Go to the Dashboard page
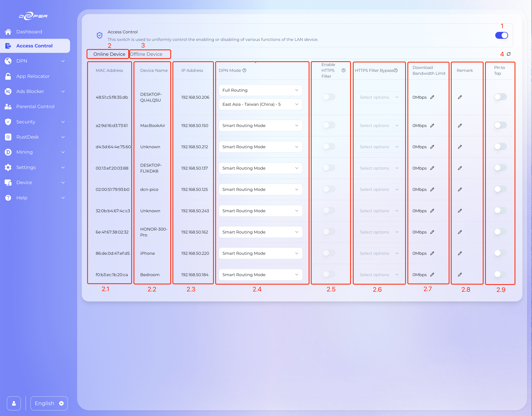 (x=29, y=32)
